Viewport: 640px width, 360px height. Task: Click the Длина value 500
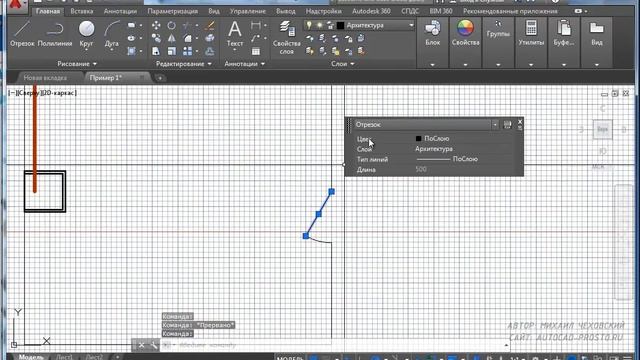[x=421, y=169]
